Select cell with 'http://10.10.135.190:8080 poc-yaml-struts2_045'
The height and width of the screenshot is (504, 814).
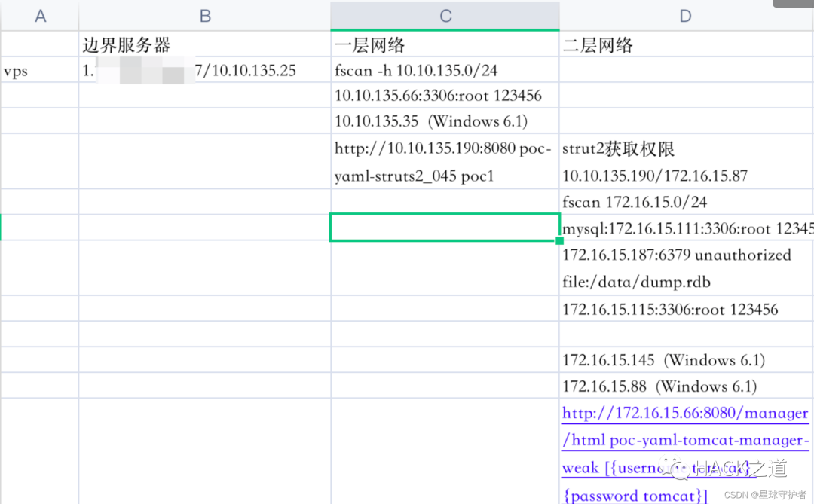[x=445, y=161]
